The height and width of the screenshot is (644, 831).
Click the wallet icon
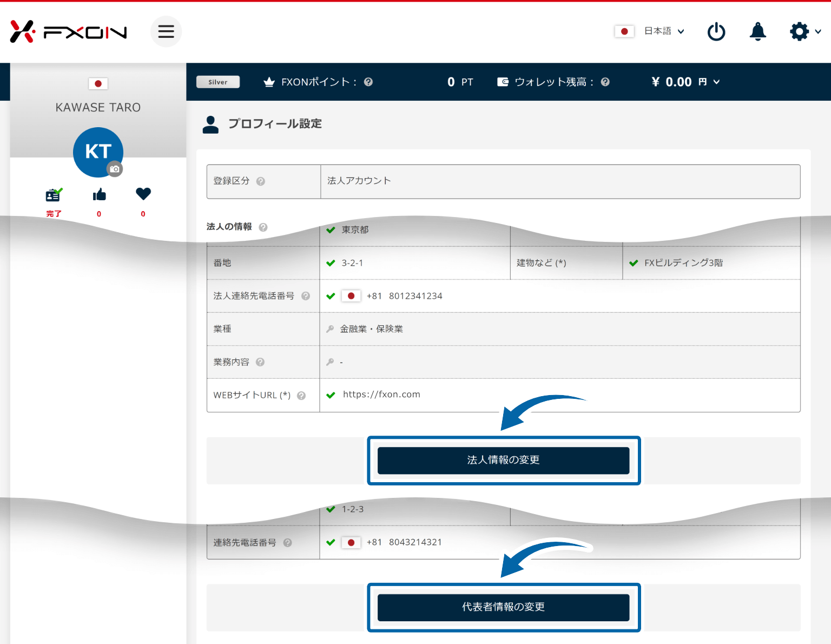503,82
